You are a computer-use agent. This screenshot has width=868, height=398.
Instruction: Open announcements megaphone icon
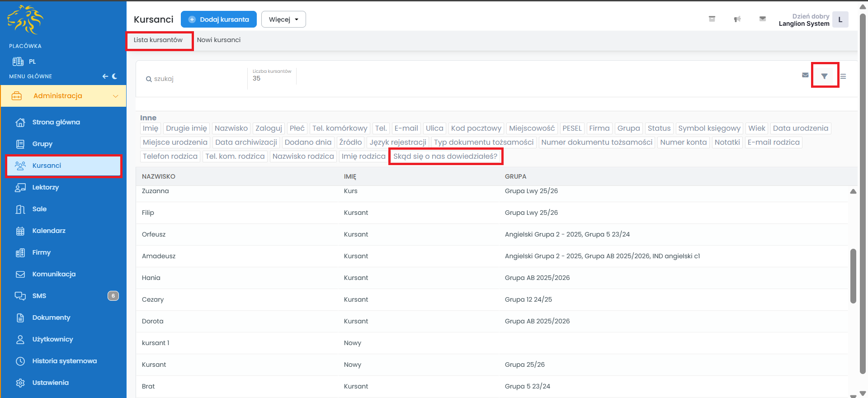click(x=737, y=19)
